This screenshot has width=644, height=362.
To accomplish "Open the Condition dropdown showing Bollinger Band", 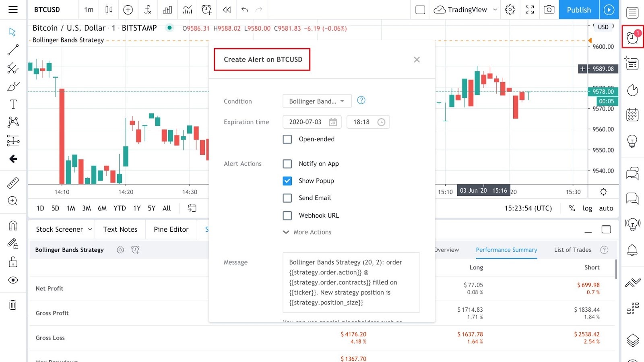I will click(x=316, y=101).
